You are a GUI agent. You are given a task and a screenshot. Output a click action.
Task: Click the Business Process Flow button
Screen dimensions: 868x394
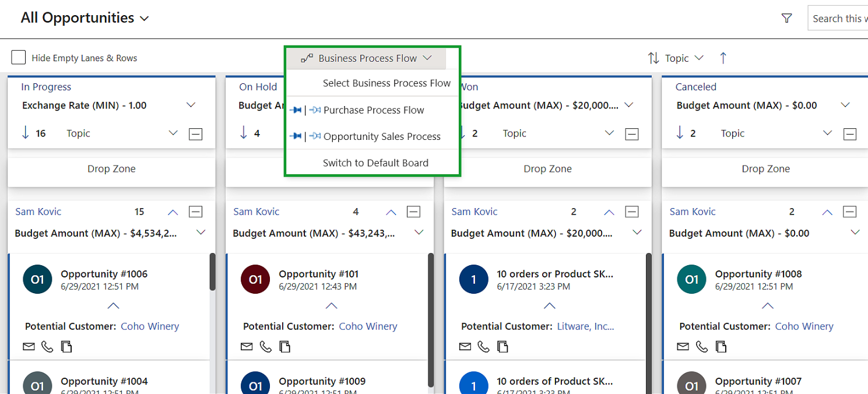366,58
